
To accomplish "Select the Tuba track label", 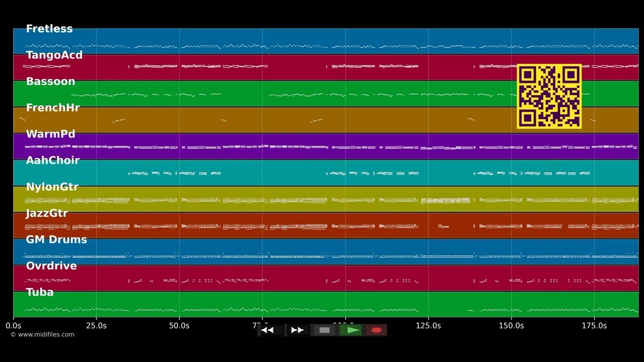I will [x=40, y=292].
